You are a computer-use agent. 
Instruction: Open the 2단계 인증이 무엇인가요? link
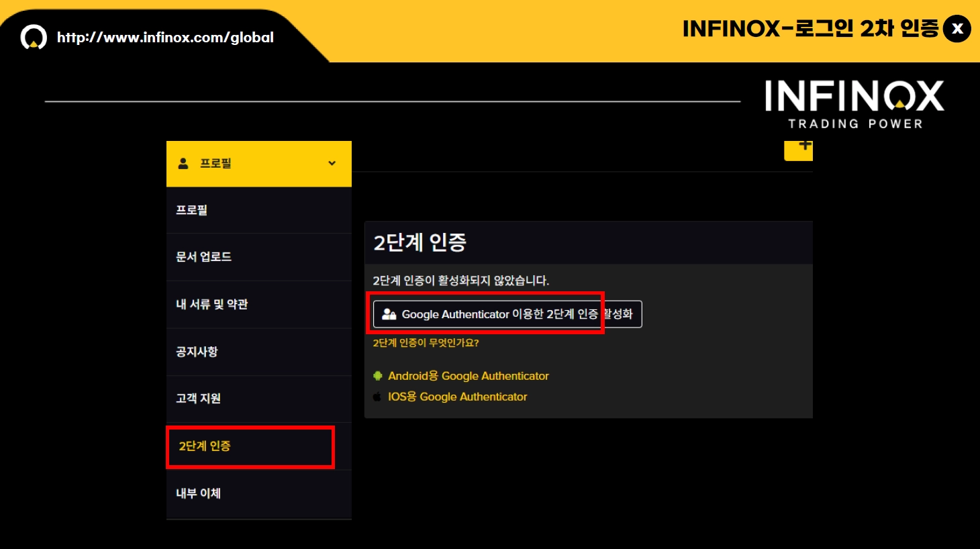point(426,343)
